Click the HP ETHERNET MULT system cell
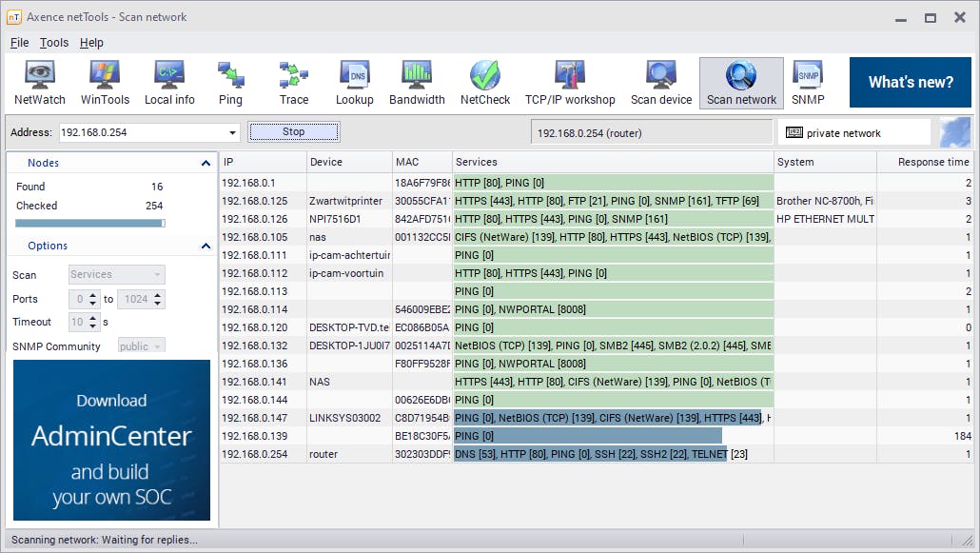This screenshot has width=980, height=553. coord(825,219)
